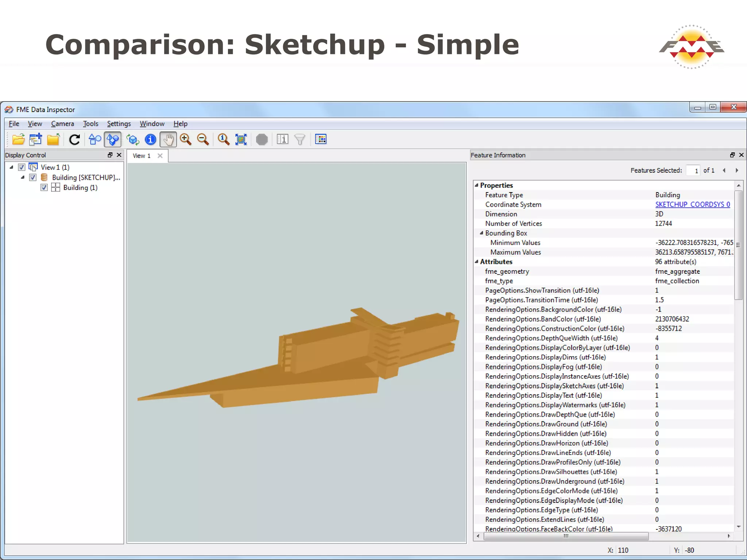Click Zoom to Selected Features icon

point(223,139)
